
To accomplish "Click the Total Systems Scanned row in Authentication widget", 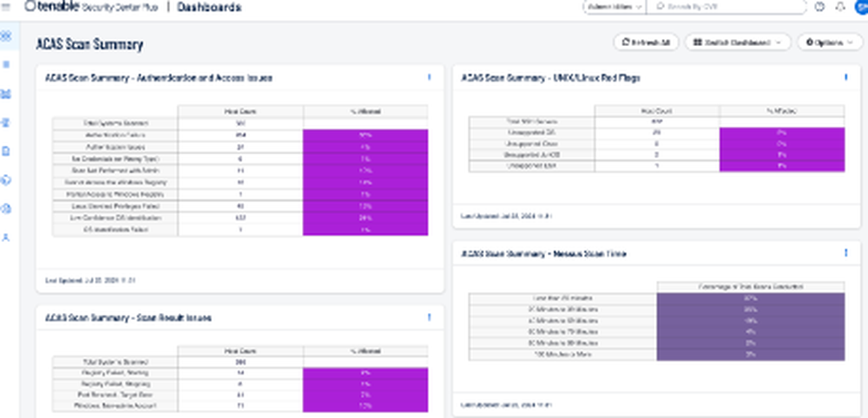I will click(240, 123).
